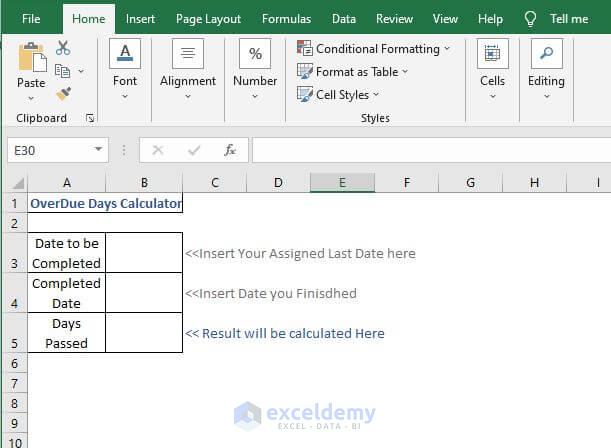The image size is (611, 448).
Task: Switch to the Page Layout tab
Action: (x=208, y=19)
